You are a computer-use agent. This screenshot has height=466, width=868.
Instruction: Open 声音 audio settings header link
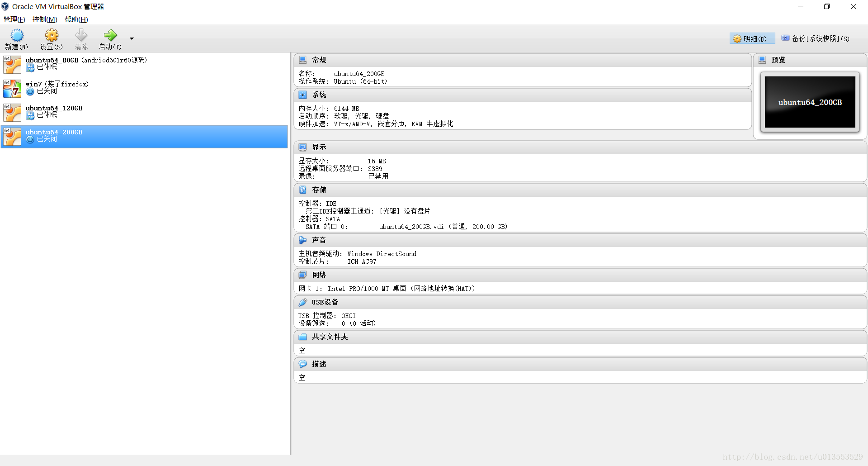point(319,240)
